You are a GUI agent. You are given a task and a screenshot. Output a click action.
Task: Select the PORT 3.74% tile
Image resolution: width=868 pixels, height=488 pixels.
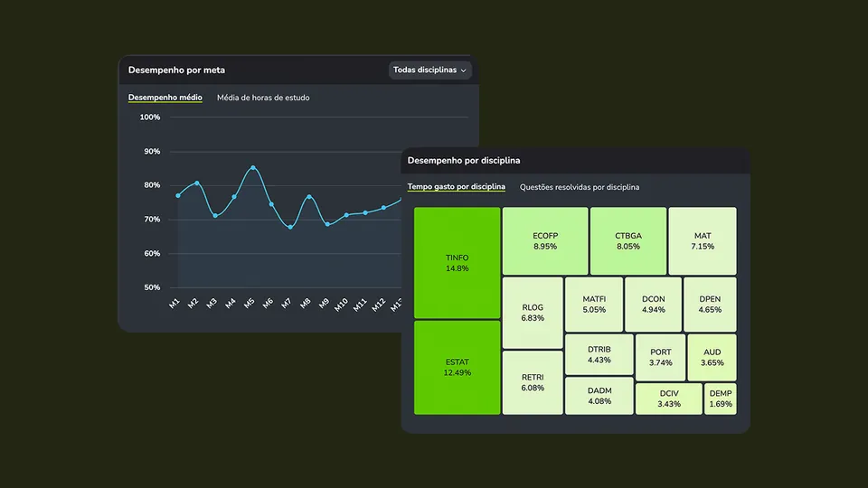tap(660, 358)
